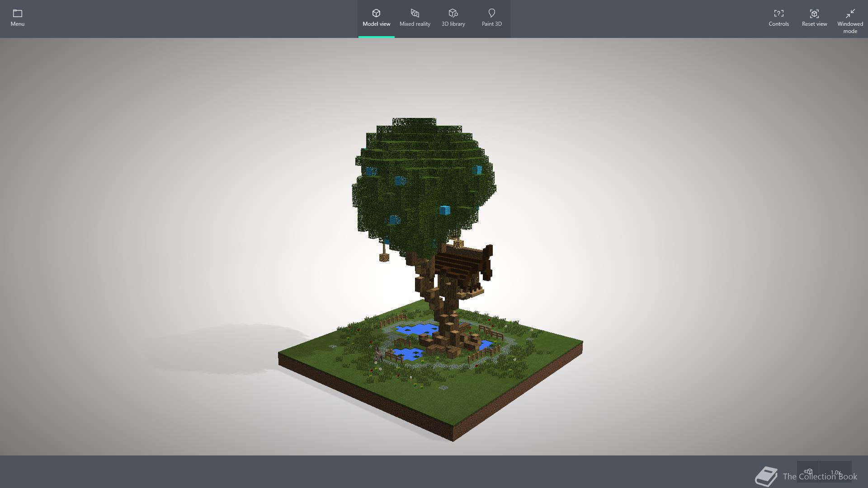Launch Paint 3D from toolbar
Viewport: 868px width, 488px height.
point(491,18)
